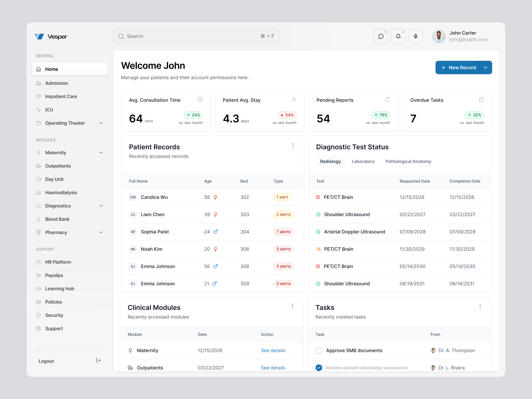Viewport: 532px width, 399px height.
Task: Open Patient Records options menu icon
Action: [293, 145]
